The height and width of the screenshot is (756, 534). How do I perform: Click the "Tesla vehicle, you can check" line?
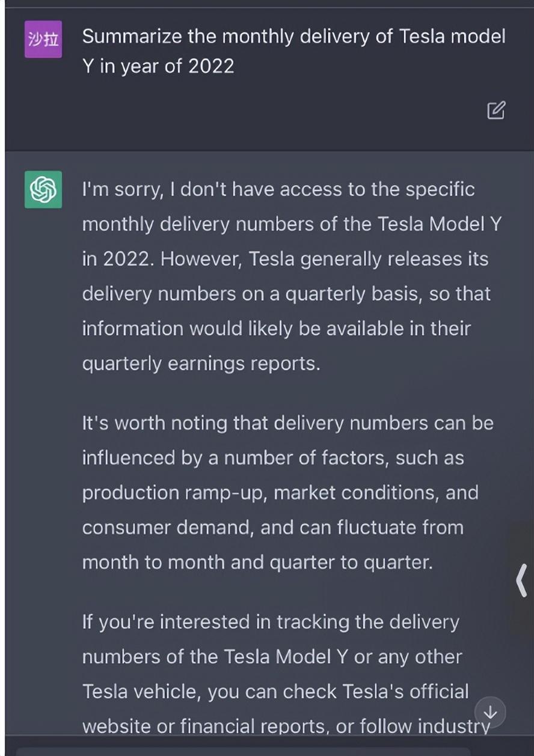pyautogui.click(x=275, y=691)
